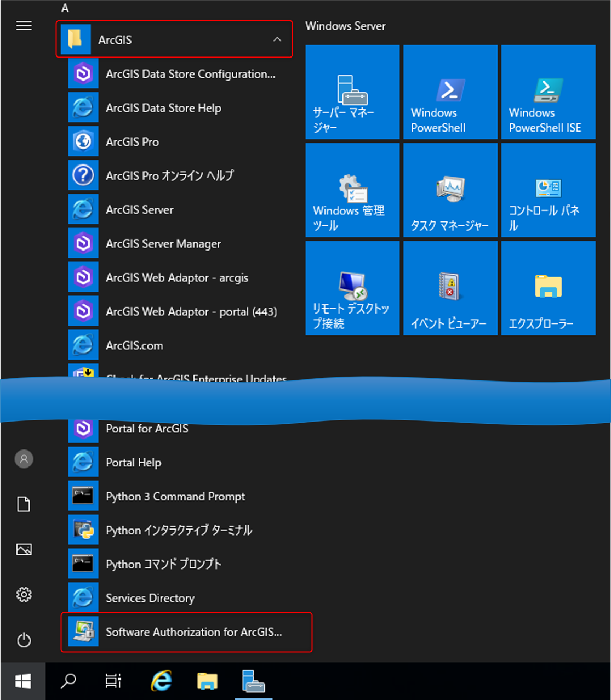Open ArcGIS Data Store Configuration app icon
This screenshot has height=700, width=611.
[x=83, y=73]
